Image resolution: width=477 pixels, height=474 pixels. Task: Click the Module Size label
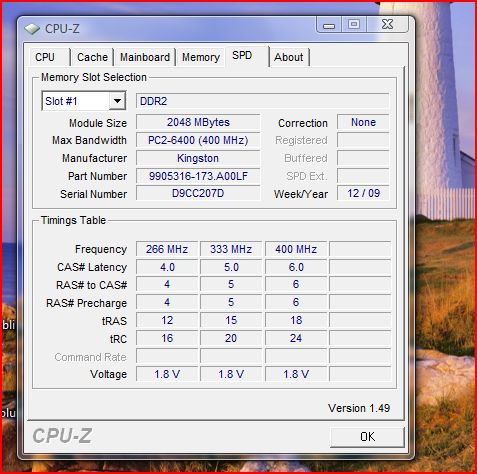(98, 123)
